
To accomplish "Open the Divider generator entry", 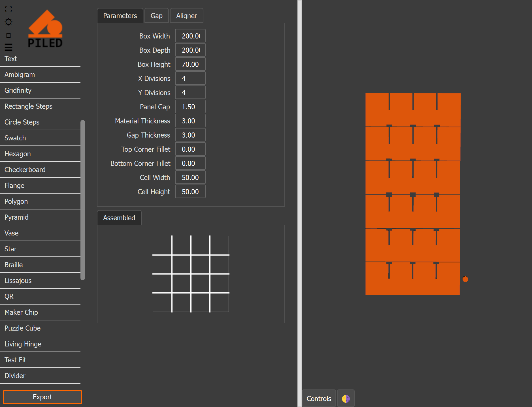I will pos(40,376).
